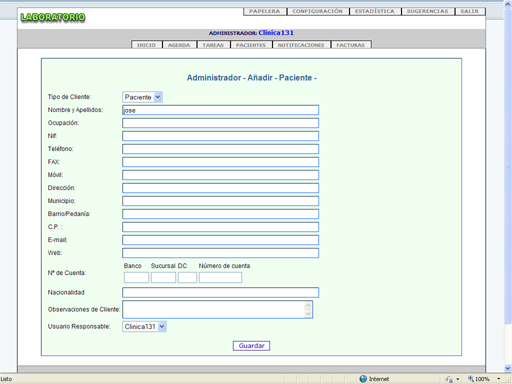Image resolution: width=512 pixels, height=384 pixels.
Task: Click the Observaciones de Cliente textarea
Action: (217, 309)
